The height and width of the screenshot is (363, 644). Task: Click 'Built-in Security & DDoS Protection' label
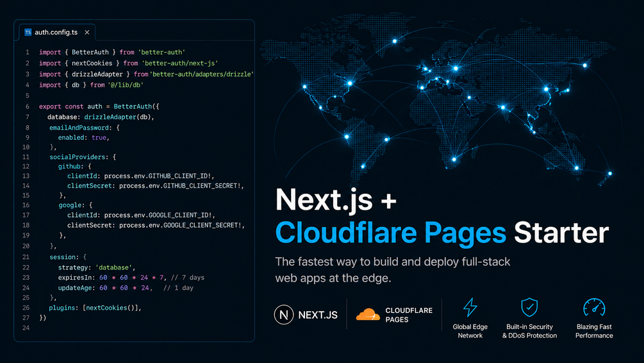(x=529, y=331)
